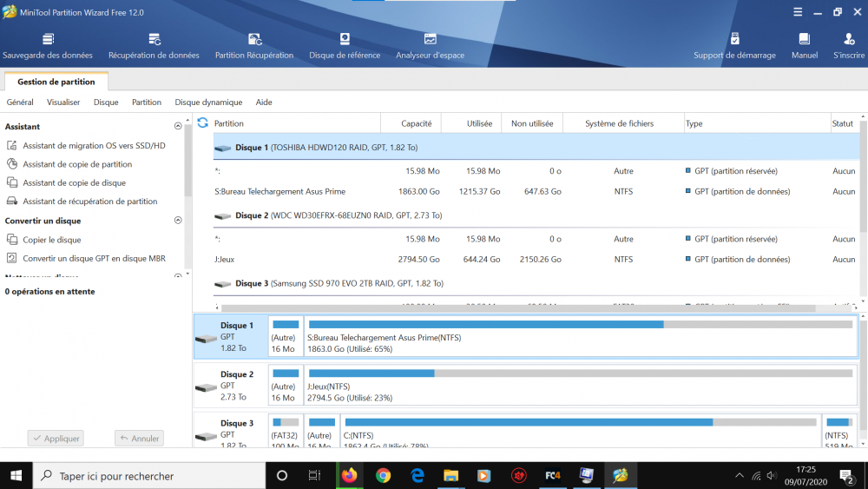
Task: Open the Disque dynamique menu
Action: 208,102
